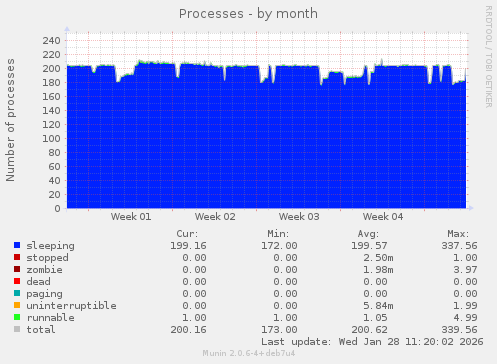Click the red dead legend swatch

pos(17,281)
